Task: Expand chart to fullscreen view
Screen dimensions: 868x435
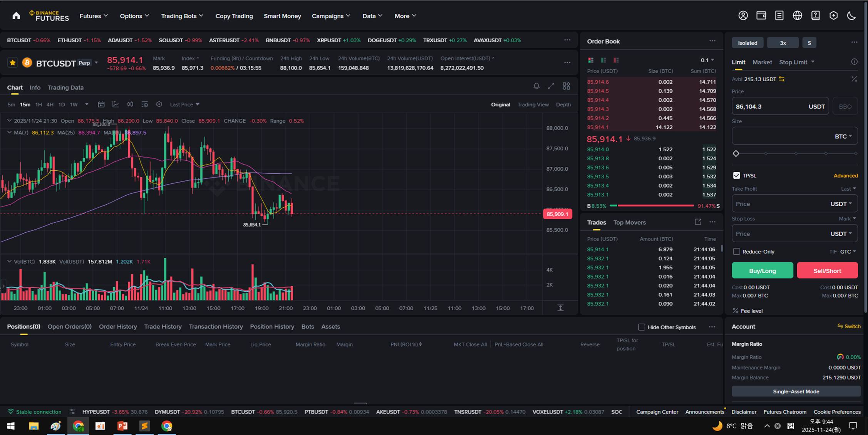Action: pyautogui.click(x=551, y=86)
